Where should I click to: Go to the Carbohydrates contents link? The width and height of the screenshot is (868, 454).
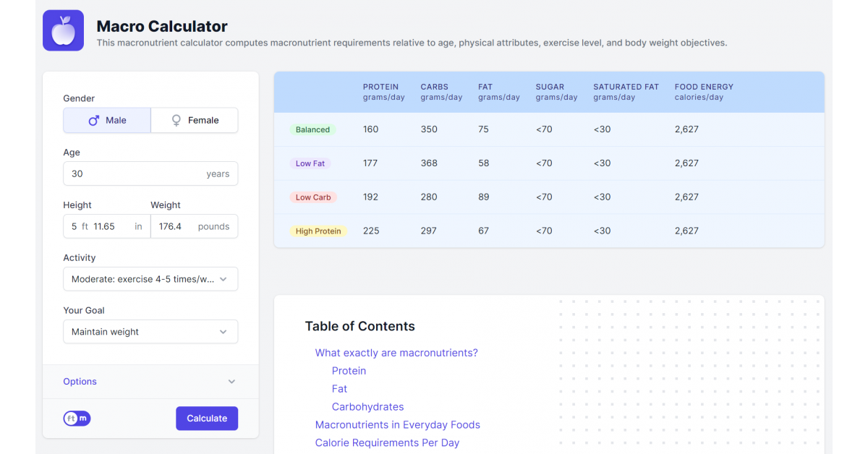click(367, 407)
